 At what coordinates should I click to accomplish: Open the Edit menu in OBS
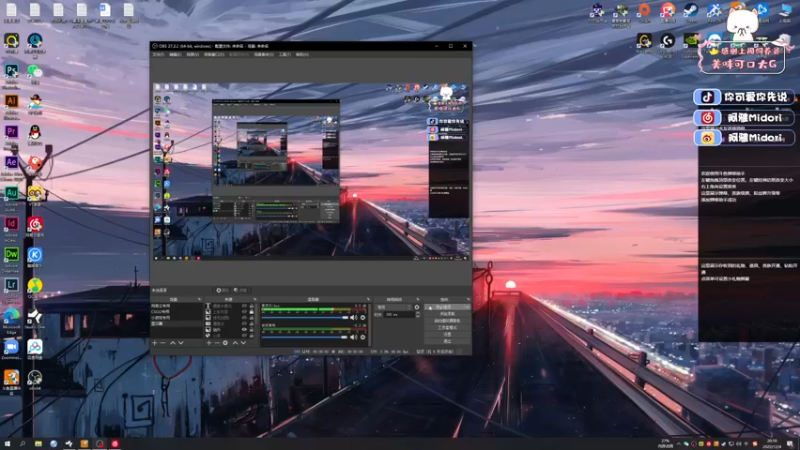click(x=175, y=54)
